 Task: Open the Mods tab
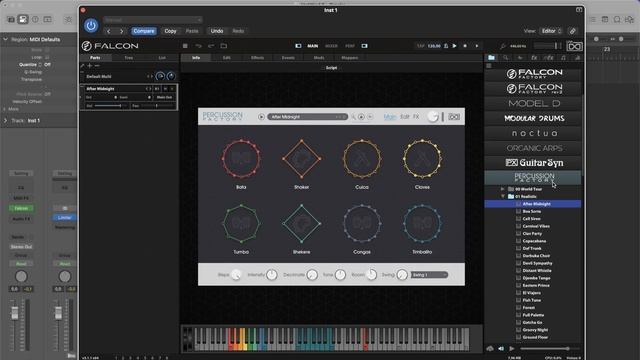point(319,58)
